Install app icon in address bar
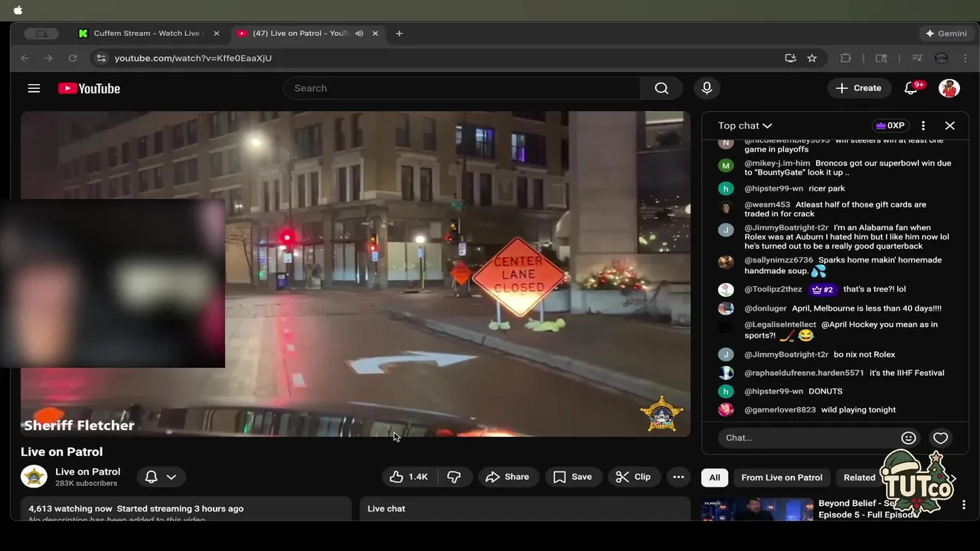Image resolution: width=980 pixels, height=551 pixels. (790, 58)
